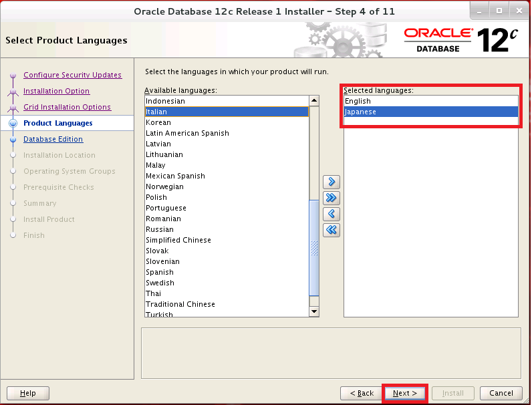Select Slovak in Available languages
Image resolution: width=532 pixels, height=405 pixels.
tap(227, 251)
